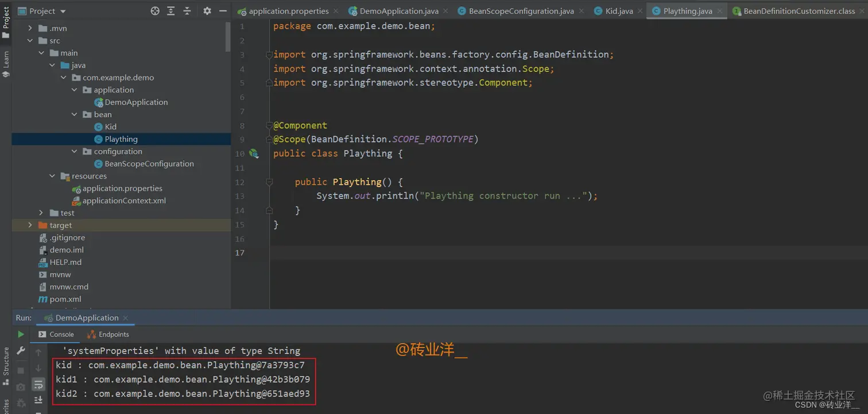Close the Kid.java editor tab

(640, 11)
